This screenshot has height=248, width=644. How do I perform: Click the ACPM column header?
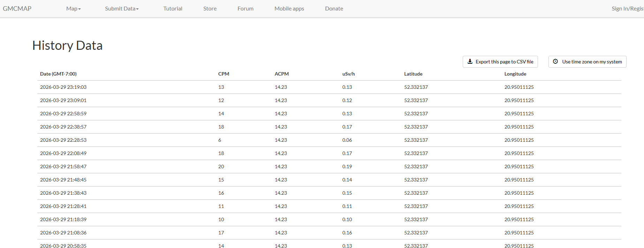(x=281, y=74)
